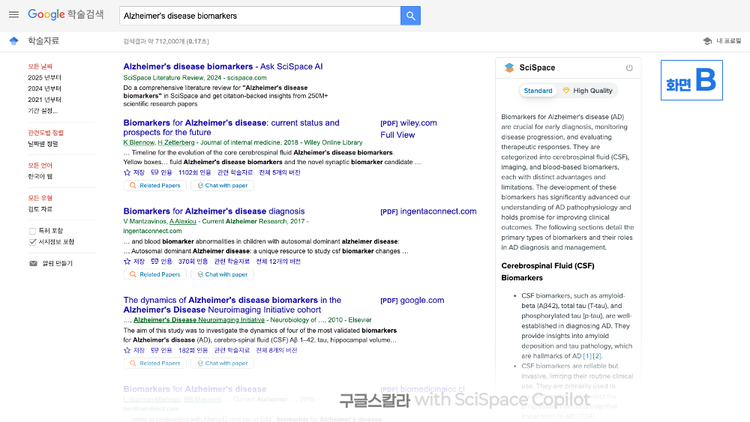Click 관련 학술자료 under Blennow paper
Screen dimensions: 750x422
coord(235,172)
